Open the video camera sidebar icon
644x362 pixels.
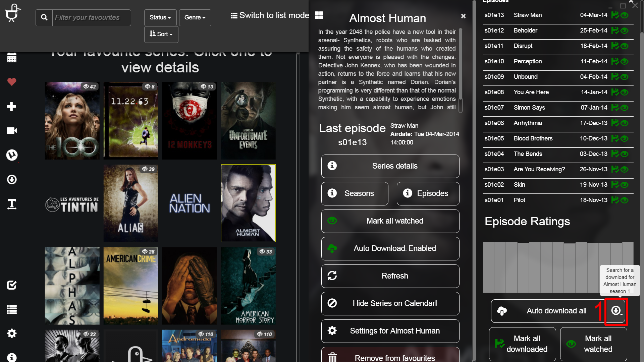pyautogui.click(x=12, y=131)
